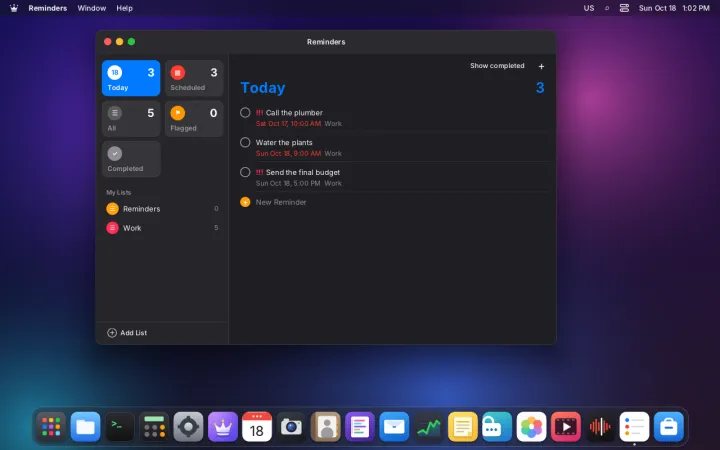Select the Water the plants reminder title
The width and height of the screenshot is (720, 450).
tap(284, 142)
